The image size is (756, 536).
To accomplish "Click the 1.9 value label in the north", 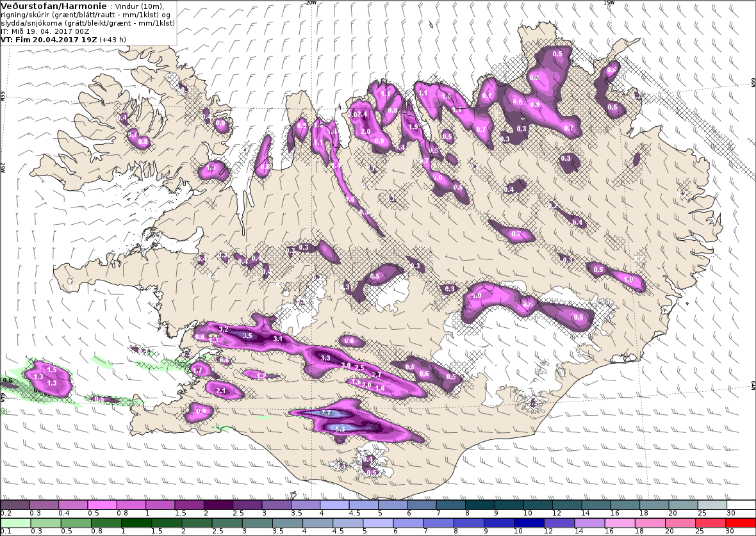I will pos(413,127).
